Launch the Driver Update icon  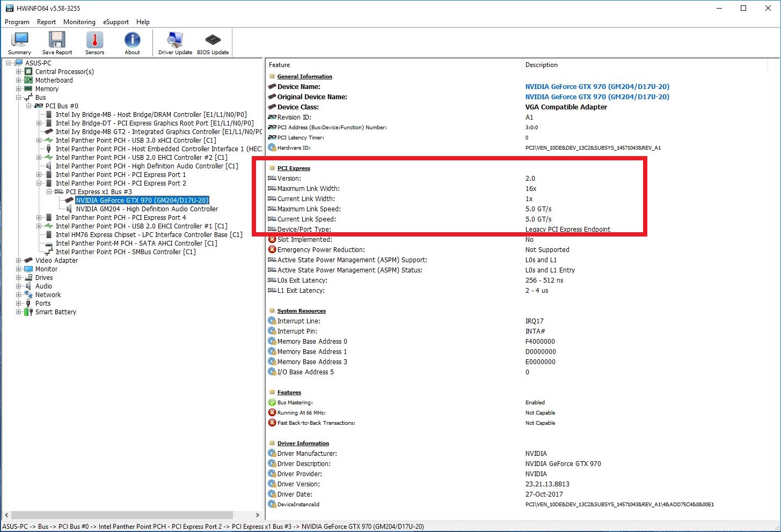pyautogui.click(x=175, y=40)
